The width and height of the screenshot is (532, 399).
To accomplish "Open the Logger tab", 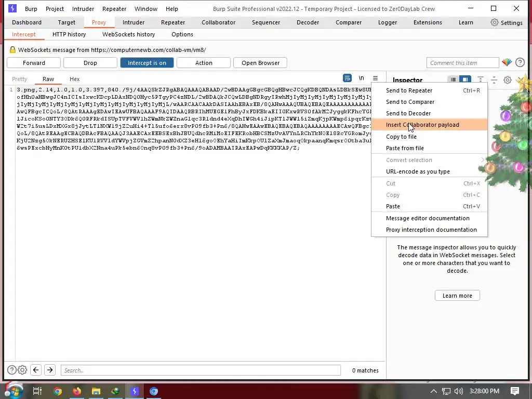I will [388, 22].
